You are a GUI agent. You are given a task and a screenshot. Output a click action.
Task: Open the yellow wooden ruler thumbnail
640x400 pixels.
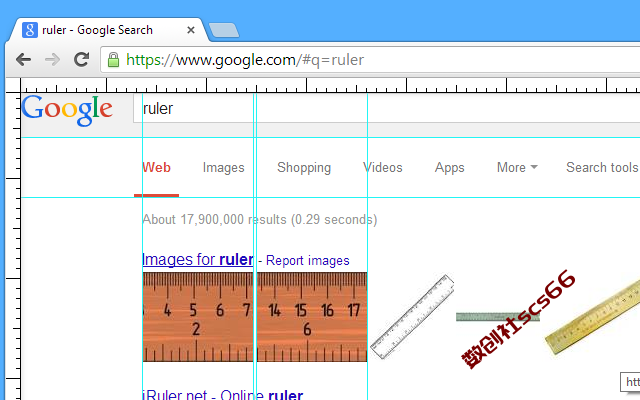[592, 318]
